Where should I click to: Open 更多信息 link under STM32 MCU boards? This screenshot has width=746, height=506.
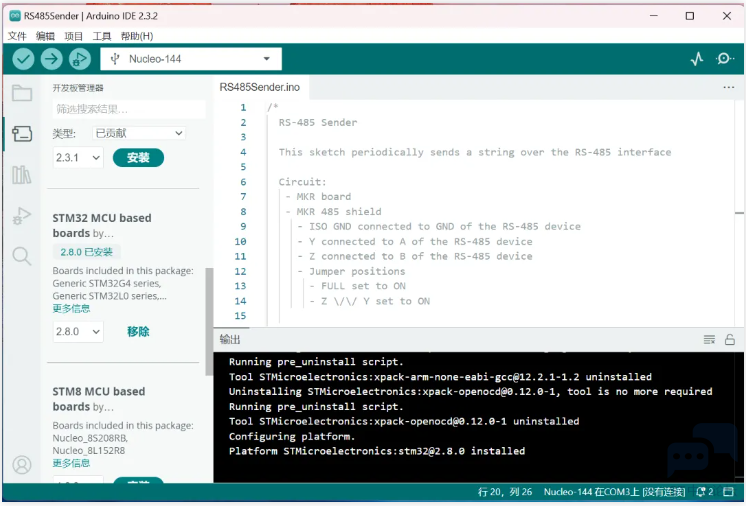click(x=71, y=309)
